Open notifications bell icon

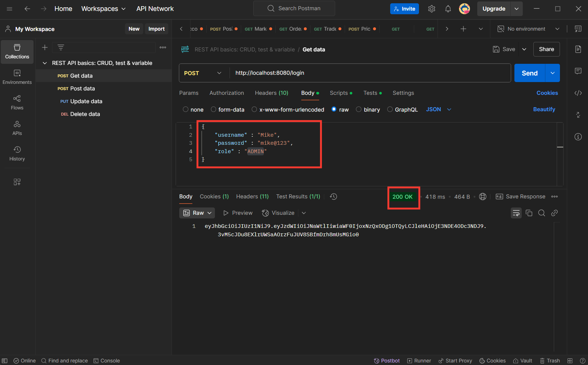click(x=448, y=9)
